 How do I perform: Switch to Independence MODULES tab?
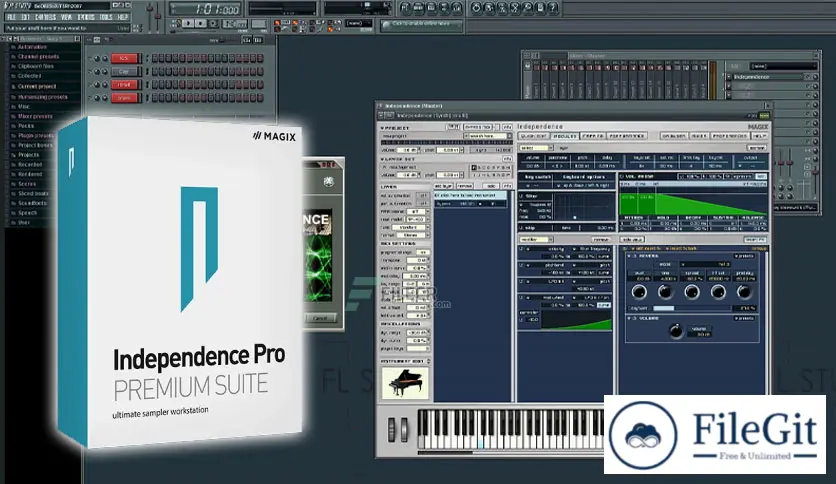[564, 136]
